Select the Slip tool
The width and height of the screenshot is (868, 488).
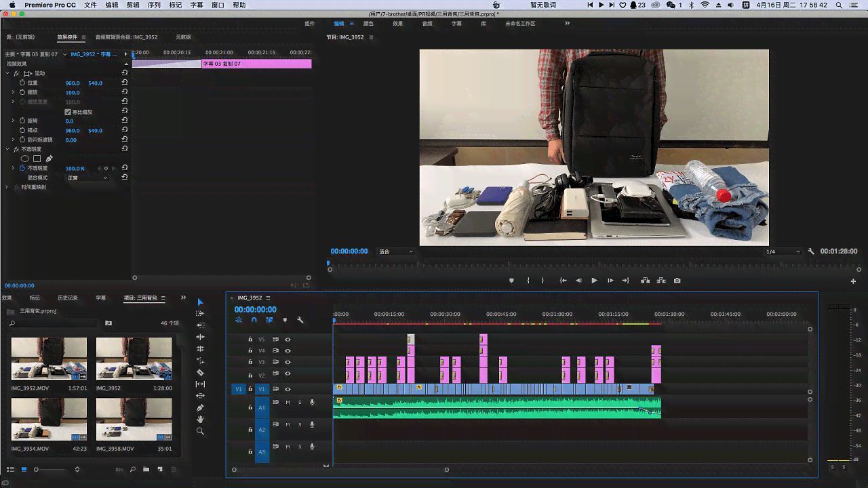click(200, 384)
